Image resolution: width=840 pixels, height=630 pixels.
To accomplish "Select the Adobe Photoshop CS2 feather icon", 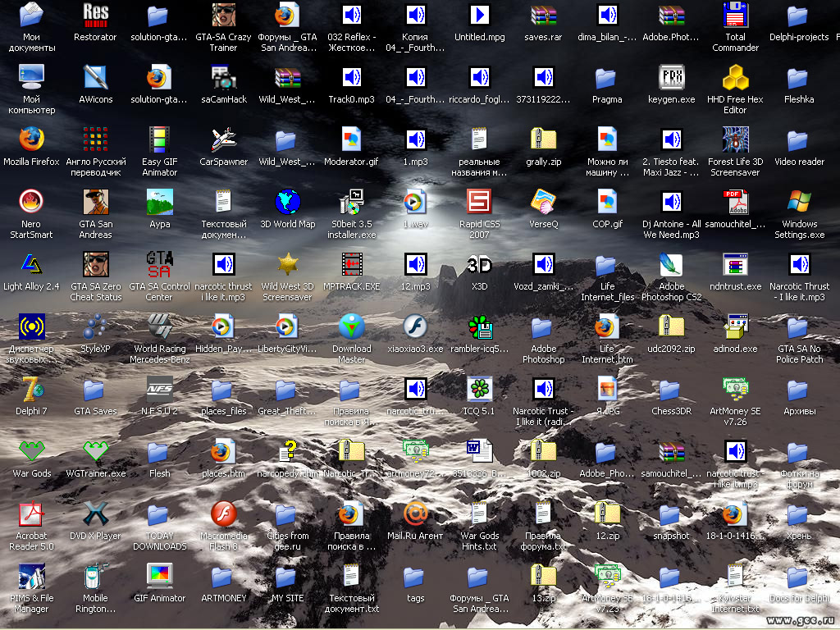I will pos(671,264).
